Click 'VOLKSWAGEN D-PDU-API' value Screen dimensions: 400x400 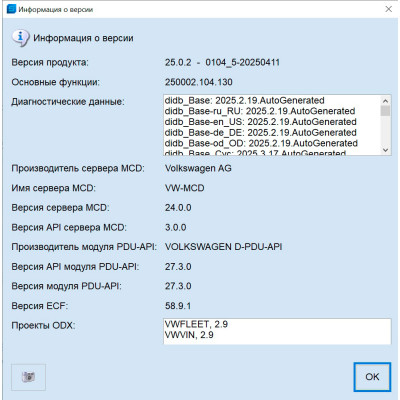223,247
